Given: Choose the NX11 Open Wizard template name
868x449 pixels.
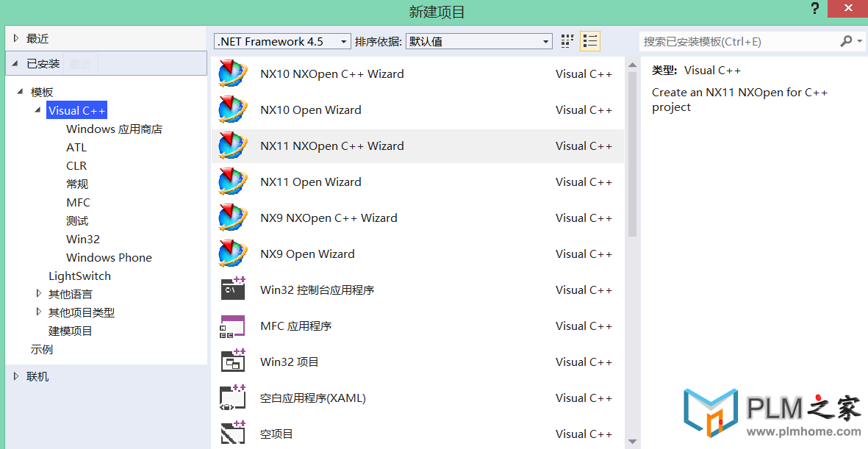Looking at the screenshot, I should (311, 182).
